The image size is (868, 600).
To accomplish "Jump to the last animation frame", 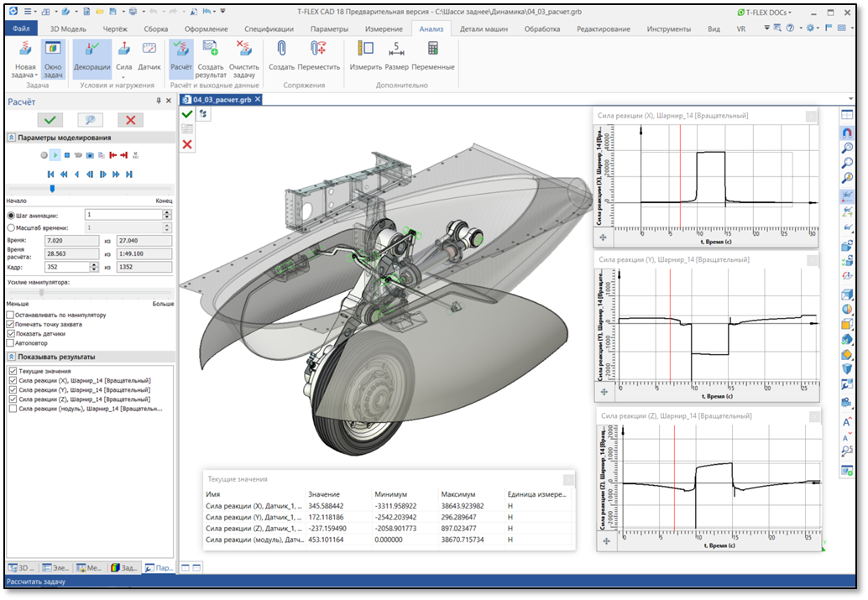I will pos(129,175).
